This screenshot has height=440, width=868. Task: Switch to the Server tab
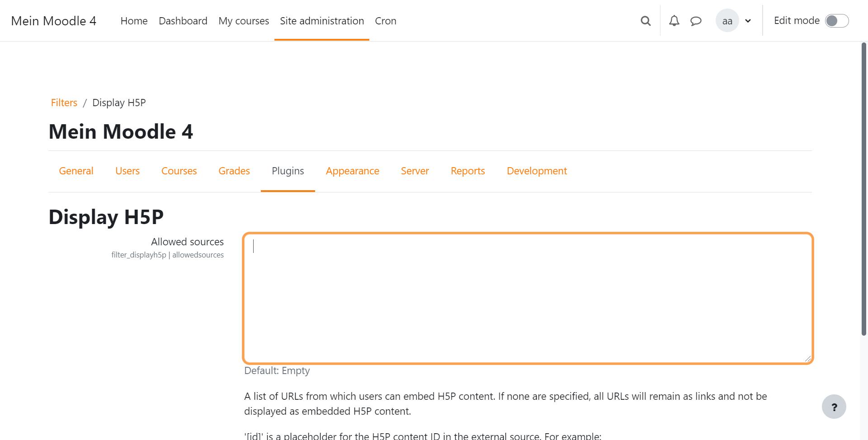(415, 171)
